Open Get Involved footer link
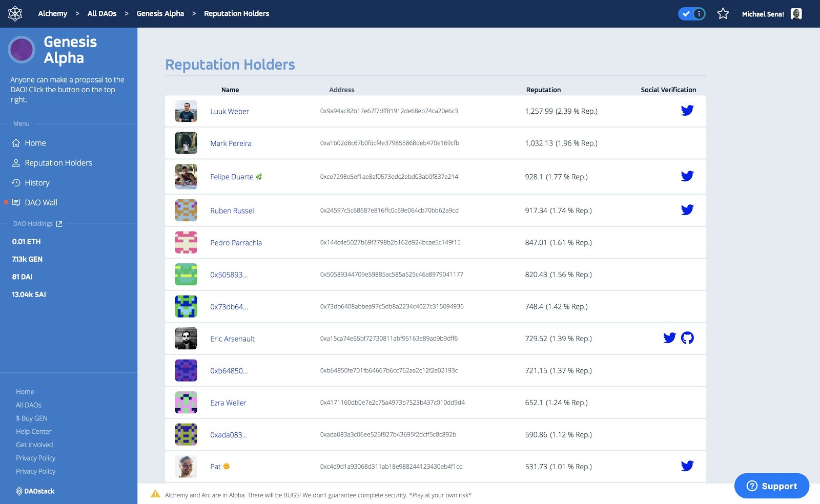The image size is (820, 504). click(34, 445)
